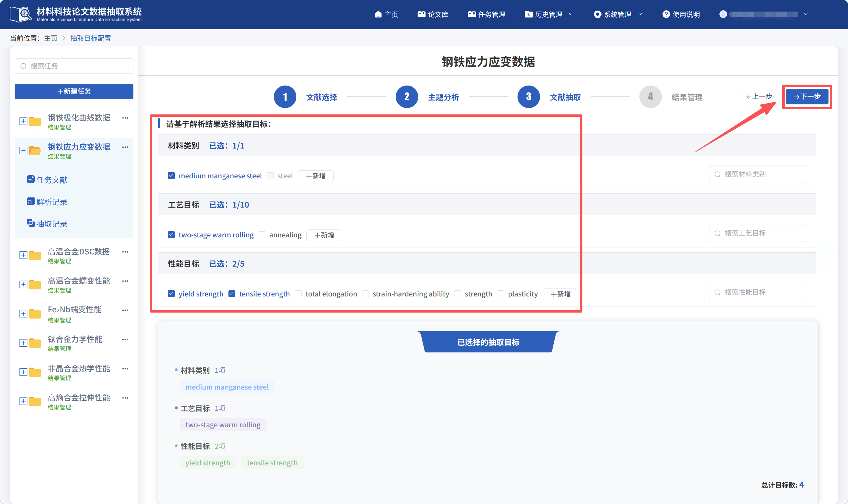
Task: Click the 搜索性能目标 search field
Action: point(757,292)
